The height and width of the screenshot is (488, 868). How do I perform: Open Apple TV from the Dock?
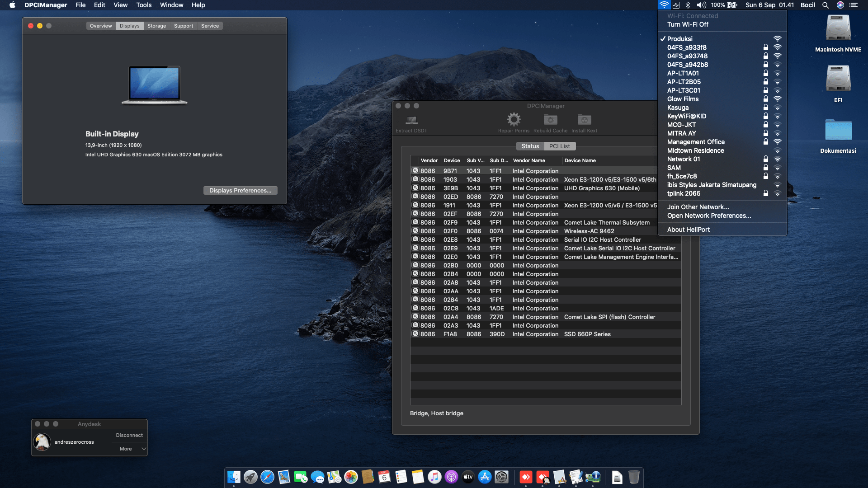pos(468,477)
